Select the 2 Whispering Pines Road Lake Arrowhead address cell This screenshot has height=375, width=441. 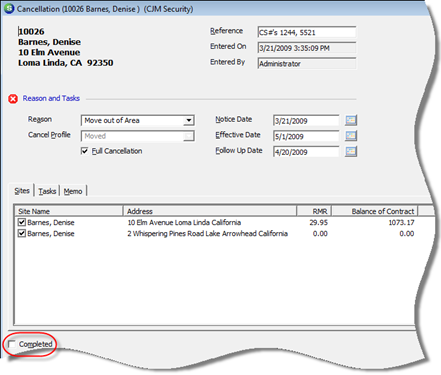[x=207, y=233]
